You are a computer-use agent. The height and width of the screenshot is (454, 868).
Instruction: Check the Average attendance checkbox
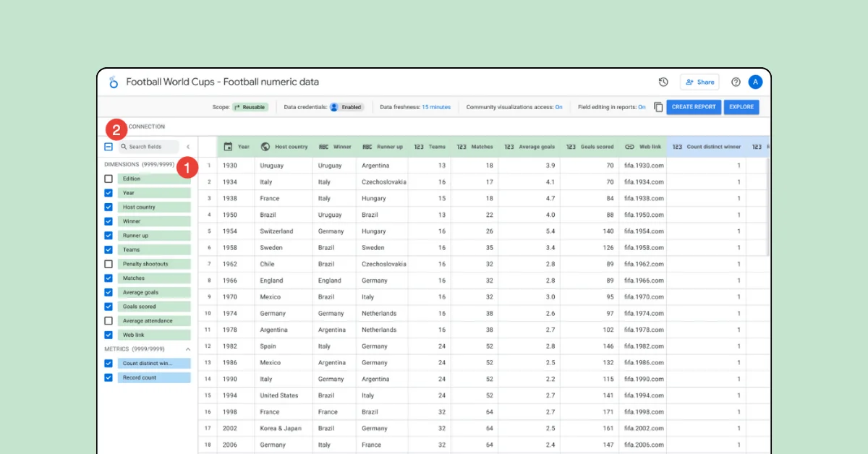click(109, 320)
